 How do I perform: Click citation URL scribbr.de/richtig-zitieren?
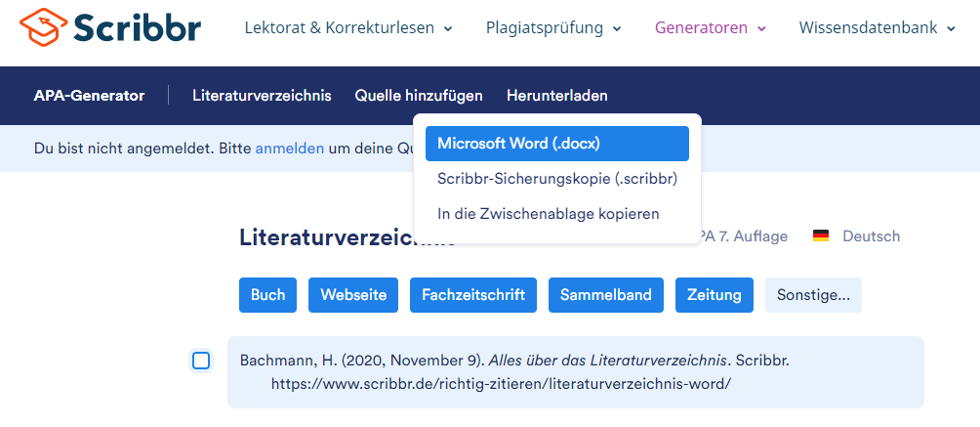(x=501, y=384)
